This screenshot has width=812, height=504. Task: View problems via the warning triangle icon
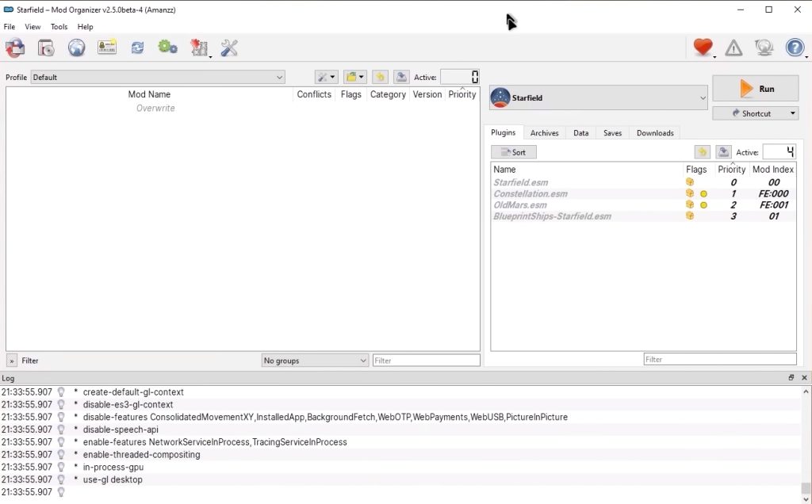(733, 48)
